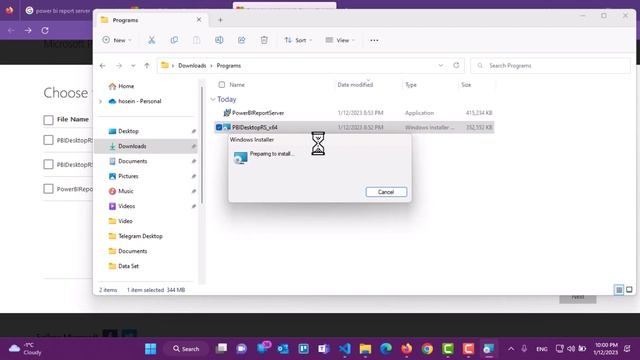Open Task View on the taskbar
640x360 pixels.
click(x=221, y=349)
